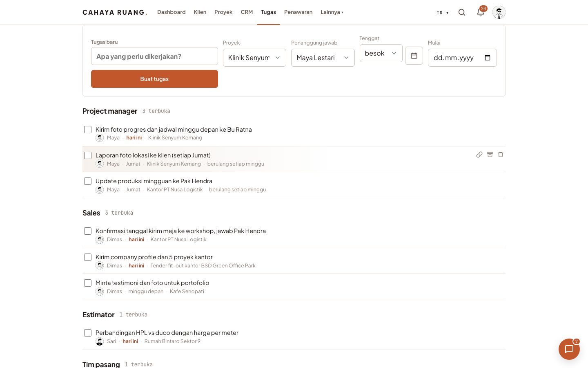The height and width of the screenshot is (368, 588).
Task: Check off Kirim foto progres task
Action: pos(88,130)
